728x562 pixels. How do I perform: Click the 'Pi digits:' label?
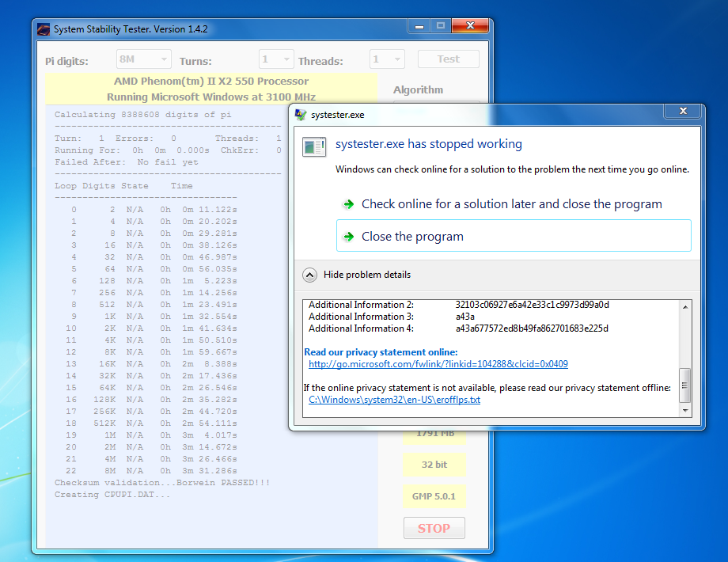click(x=66, y=61)
